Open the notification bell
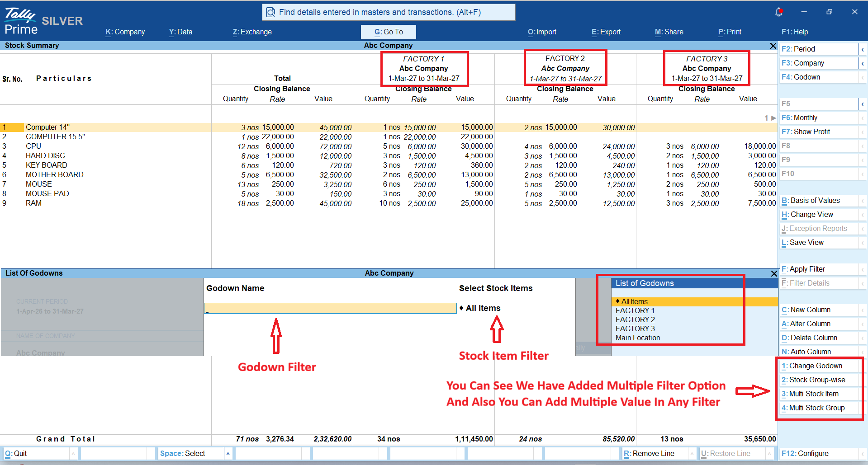Screen dimensions: 868x465 pyautogui.click(x=778, y=12)
